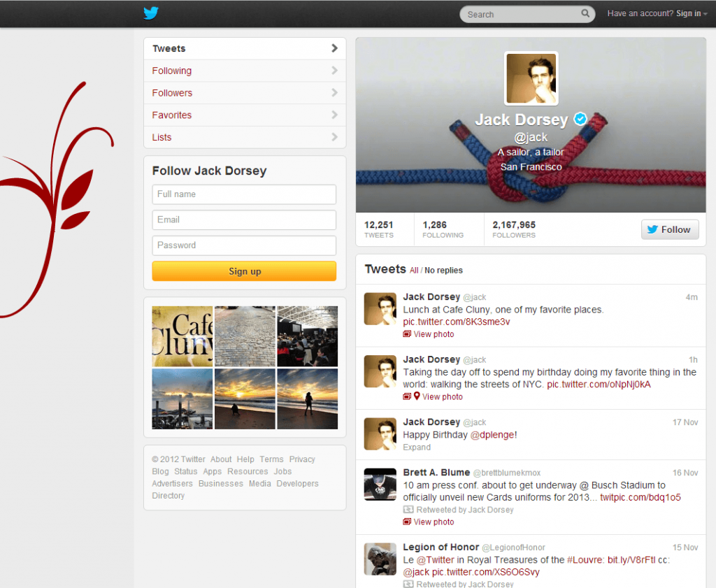Open the 2,167,965 Followers stat
The width and height of the screenshot is (716, 588).
(514, 229)
